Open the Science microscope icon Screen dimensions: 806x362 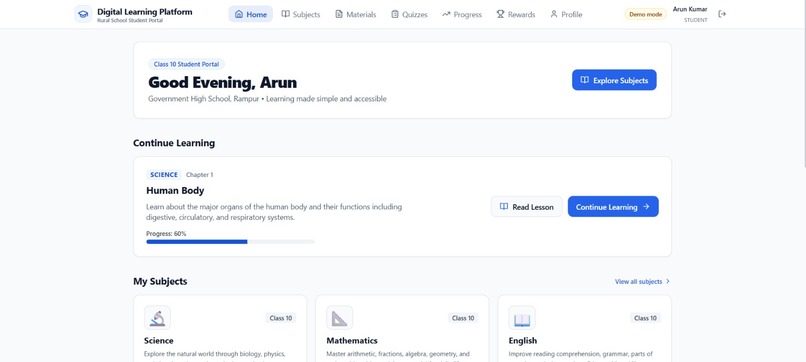click(x=157, y=318)
